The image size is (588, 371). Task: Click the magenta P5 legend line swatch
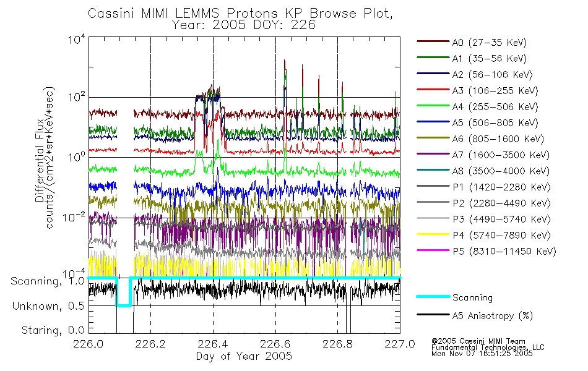(x=433, y=250)
